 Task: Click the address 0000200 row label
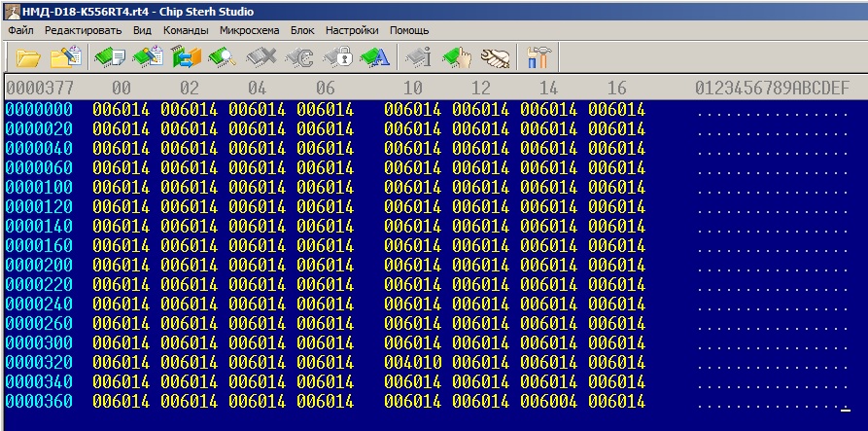pos(39,265)
